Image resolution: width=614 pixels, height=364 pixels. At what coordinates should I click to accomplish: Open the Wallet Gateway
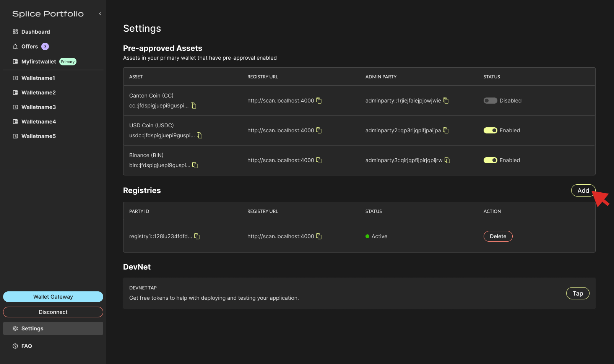(53, 297)
